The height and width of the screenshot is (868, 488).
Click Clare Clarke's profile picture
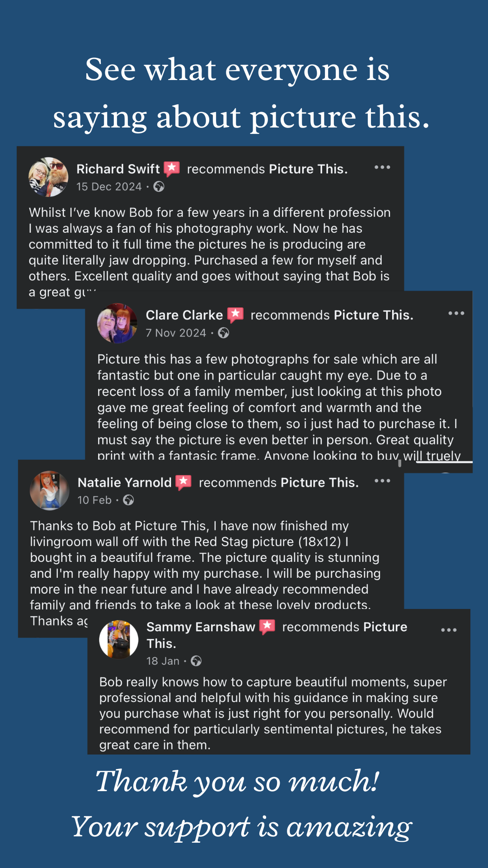117,323
